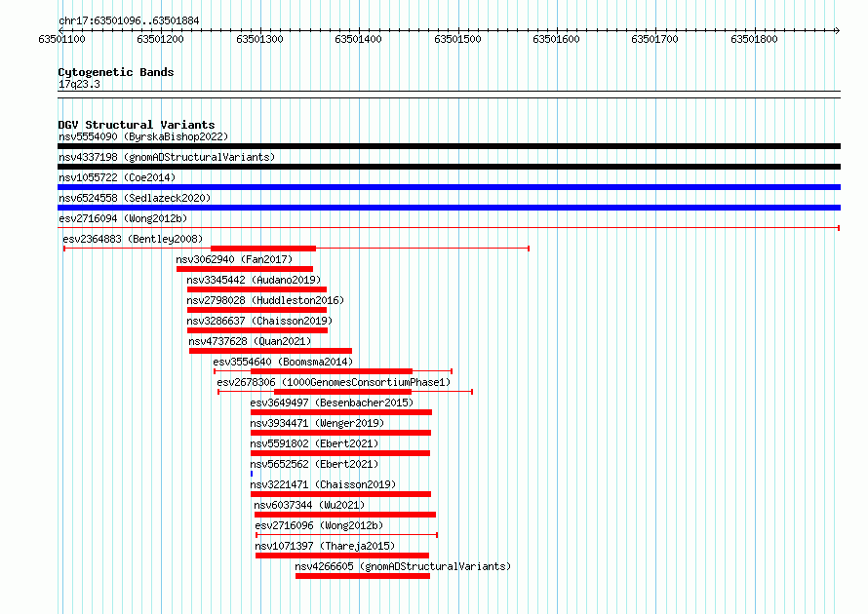Select the esv2364883 (Bentley2008) label

pyautogui.click(x=133, y=239)
